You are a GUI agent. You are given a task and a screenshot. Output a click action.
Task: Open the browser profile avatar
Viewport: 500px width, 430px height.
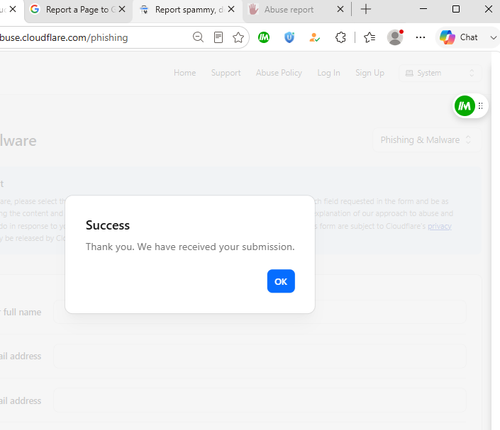click(x=395, y=37)
